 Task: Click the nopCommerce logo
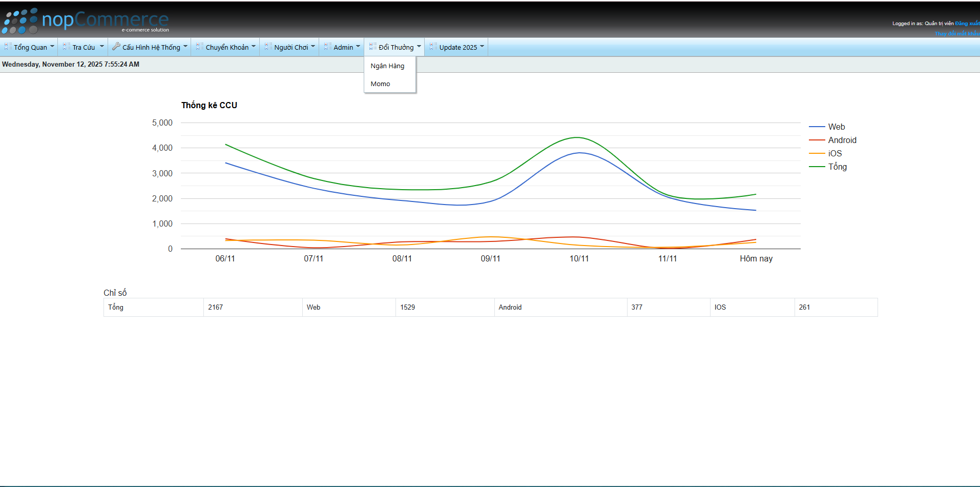pos(86,21)
